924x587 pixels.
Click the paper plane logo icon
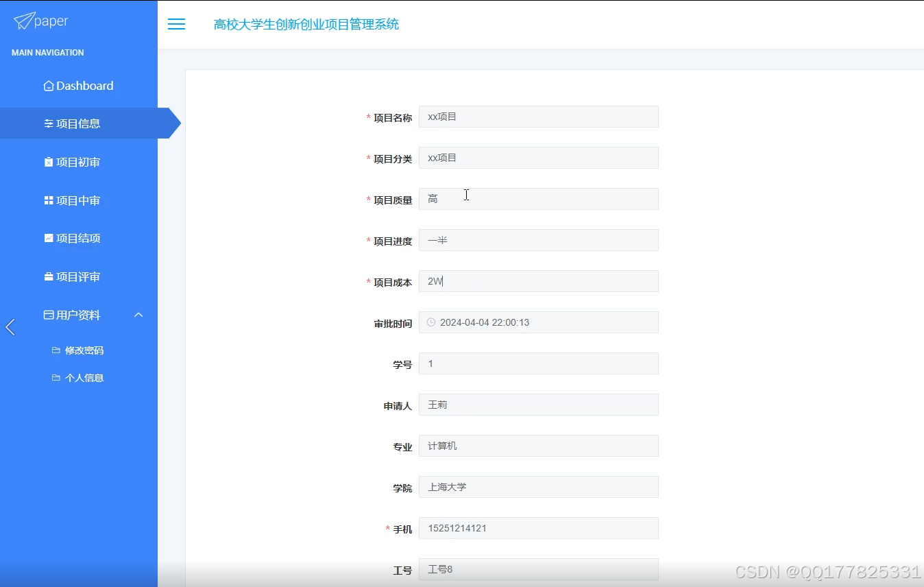[x=24, y=21]
